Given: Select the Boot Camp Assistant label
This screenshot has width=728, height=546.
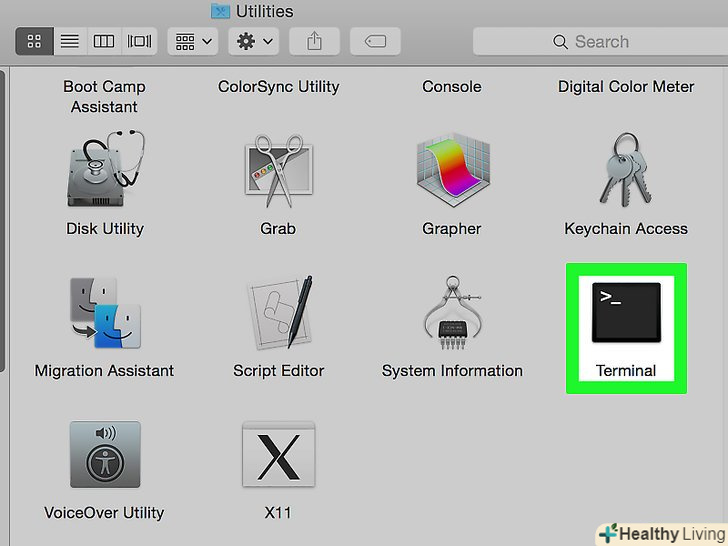Looking at the screenshot, I should (104, 97).
